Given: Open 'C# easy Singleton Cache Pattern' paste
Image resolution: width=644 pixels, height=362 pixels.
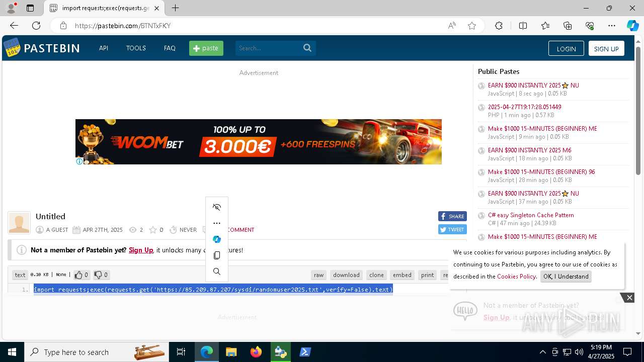Looking at the screenshot, I should pos(531,215).
